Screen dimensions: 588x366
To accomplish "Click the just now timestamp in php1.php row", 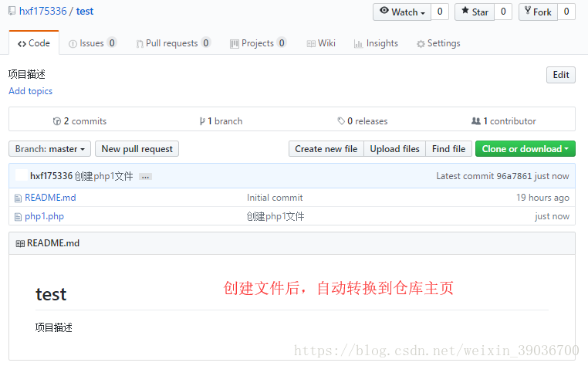I will coord(552,216).
